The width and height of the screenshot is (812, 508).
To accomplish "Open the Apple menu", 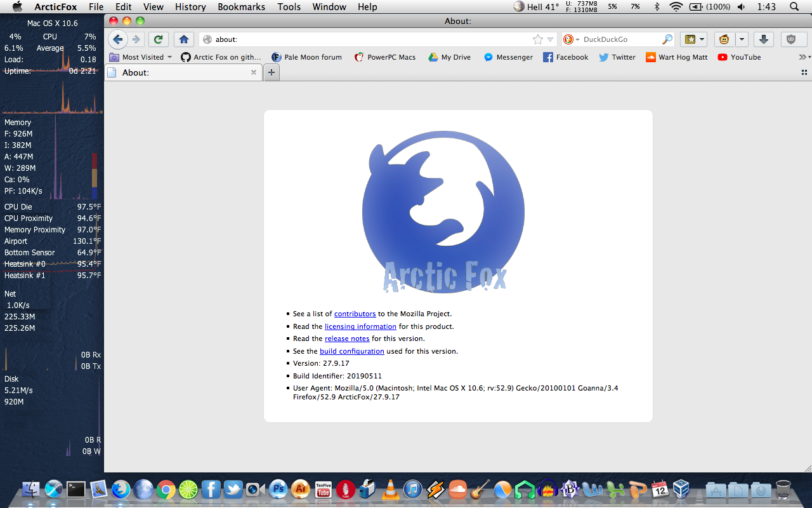I will point(17,7).
